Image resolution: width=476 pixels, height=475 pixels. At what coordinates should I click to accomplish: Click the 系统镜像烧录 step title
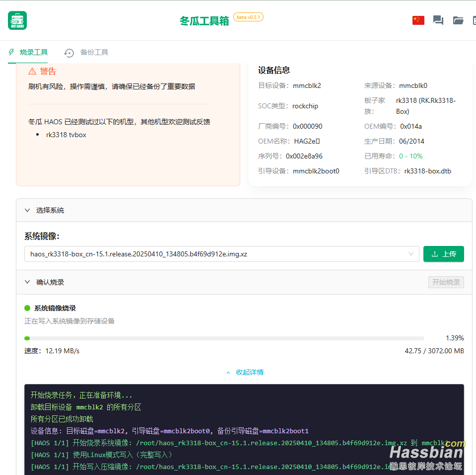55,308
